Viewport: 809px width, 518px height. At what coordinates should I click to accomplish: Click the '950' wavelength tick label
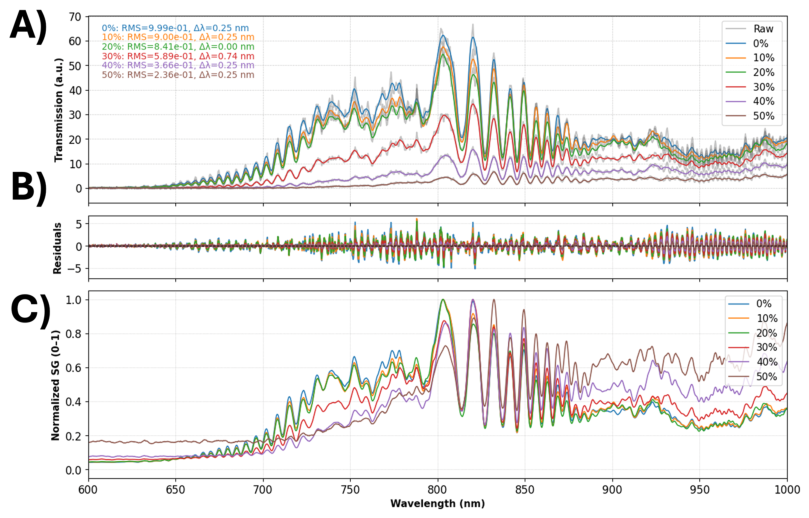point(700,488)
